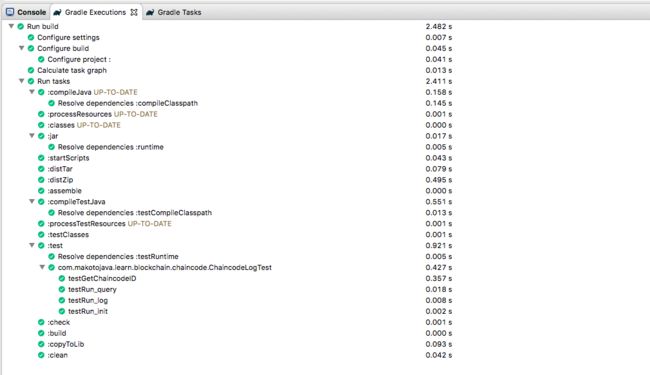Viewport: 650px width, 375px height.
Task: Click the success icon beside :test
Action: click(x=41, y=245)
